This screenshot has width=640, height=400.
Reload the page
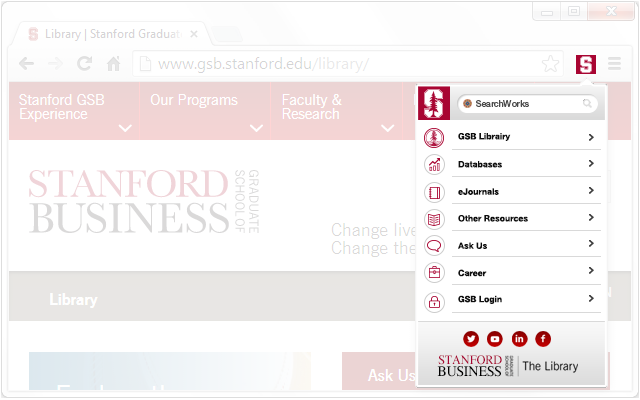click(85, 64)
